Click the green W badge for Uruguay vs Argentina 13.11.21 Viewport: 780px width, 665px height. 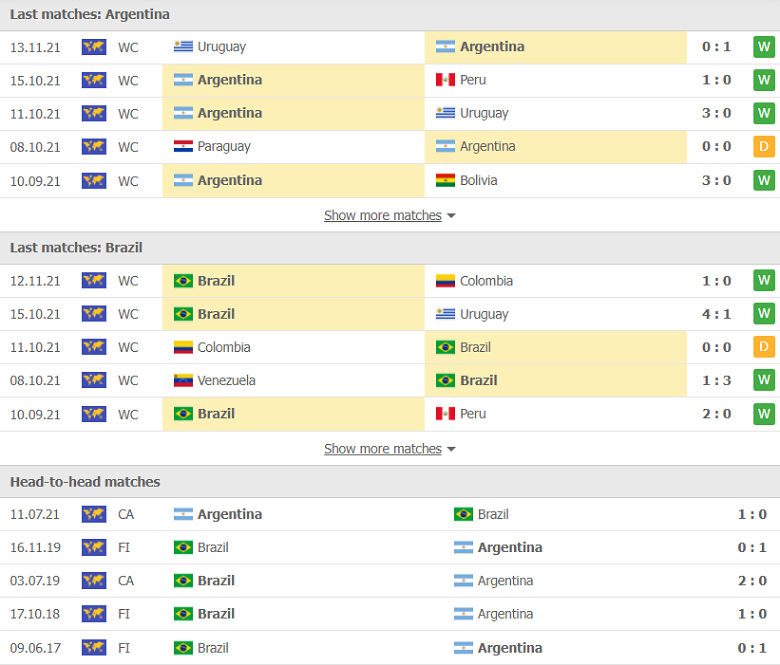[x=764, y=47]
